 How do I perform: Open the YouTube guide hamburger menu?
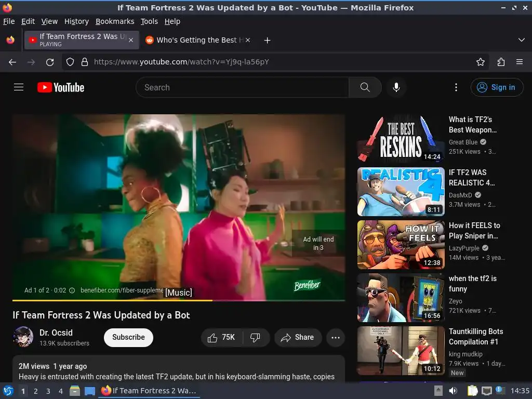click(19, 87)
